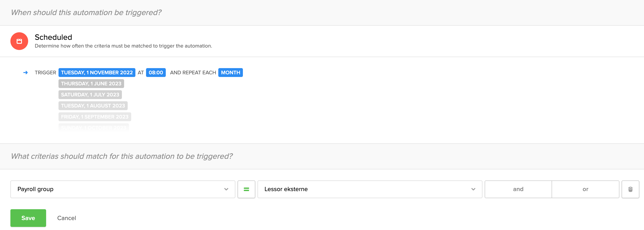Click upcoming date Friday, 1 September 2023
The width and height of the screenshot is (644, 230).
pos(94,117)
